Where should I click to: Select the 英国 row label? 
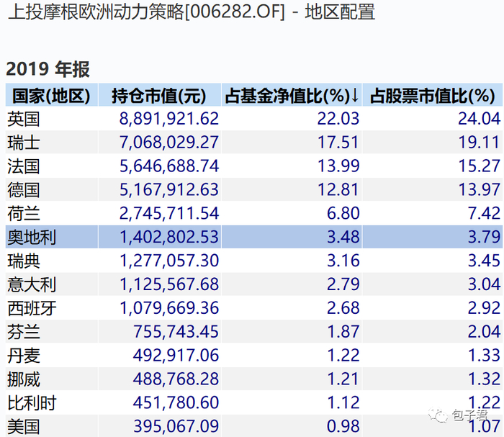tap(24, 119)
